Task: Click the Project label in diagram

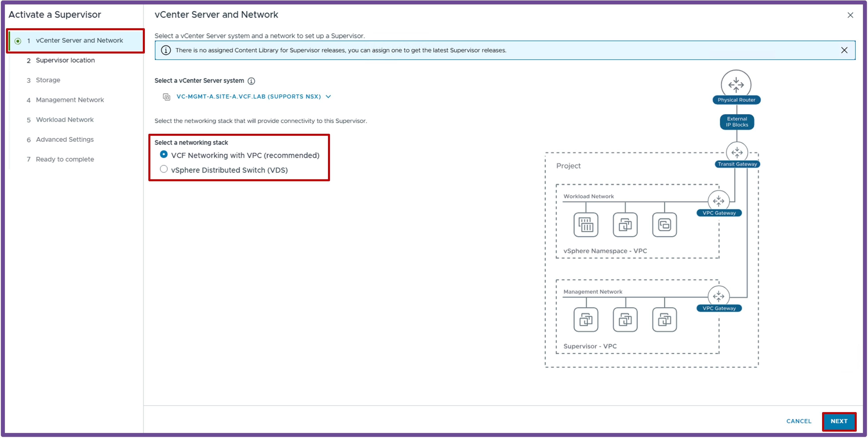Action: click(x=568, y=166)
